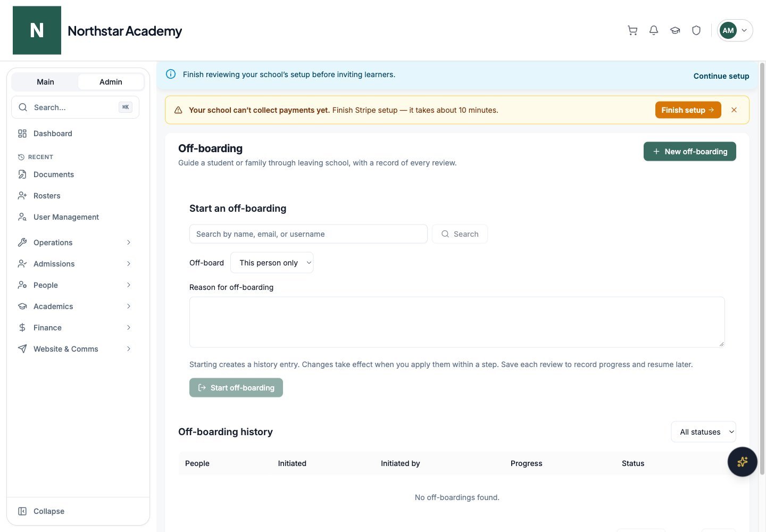766x532 pixels.
Task: Open the shopping cart icon
Action: tap(632, 30)
